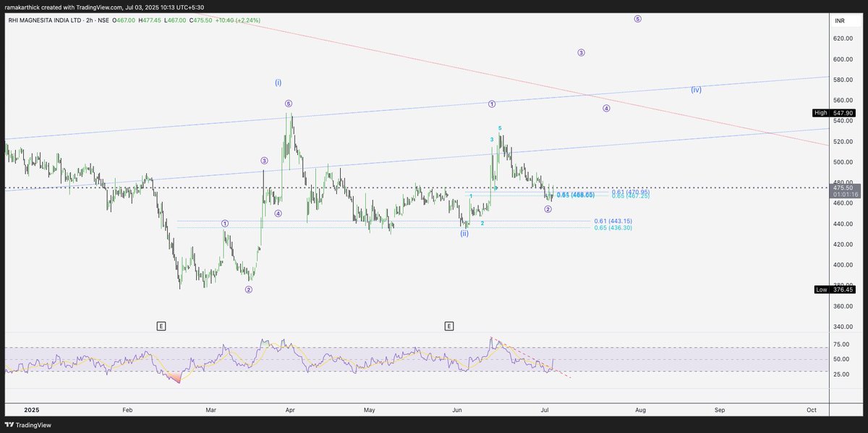
Task: Click the 0.61 (470.95) Fibonacci level label
Action: tap(630, 192)
